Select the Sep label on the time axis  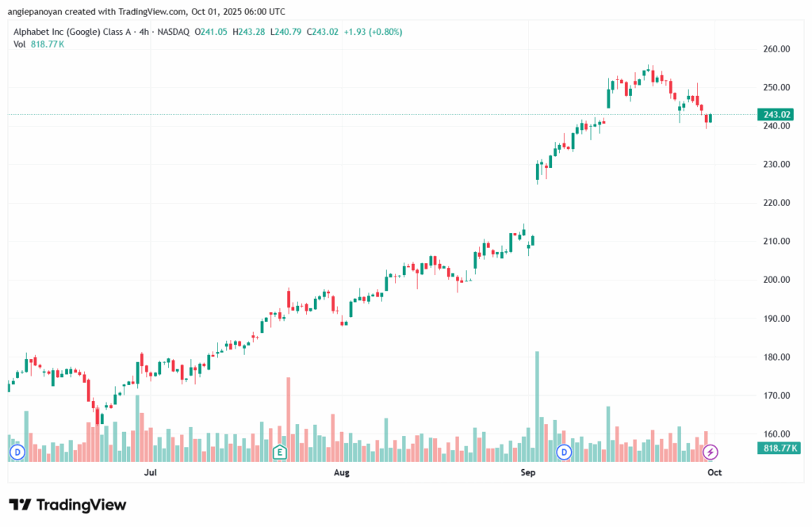pyautogui.click(x=528, y=473)
